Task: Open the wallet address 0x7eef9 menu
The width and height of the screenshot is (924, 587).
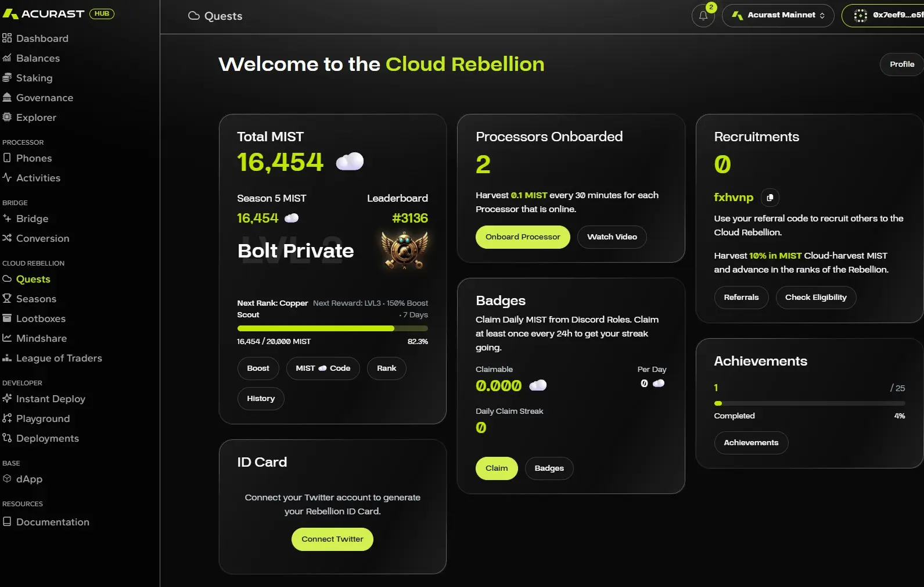Action: tap(883, 16)
